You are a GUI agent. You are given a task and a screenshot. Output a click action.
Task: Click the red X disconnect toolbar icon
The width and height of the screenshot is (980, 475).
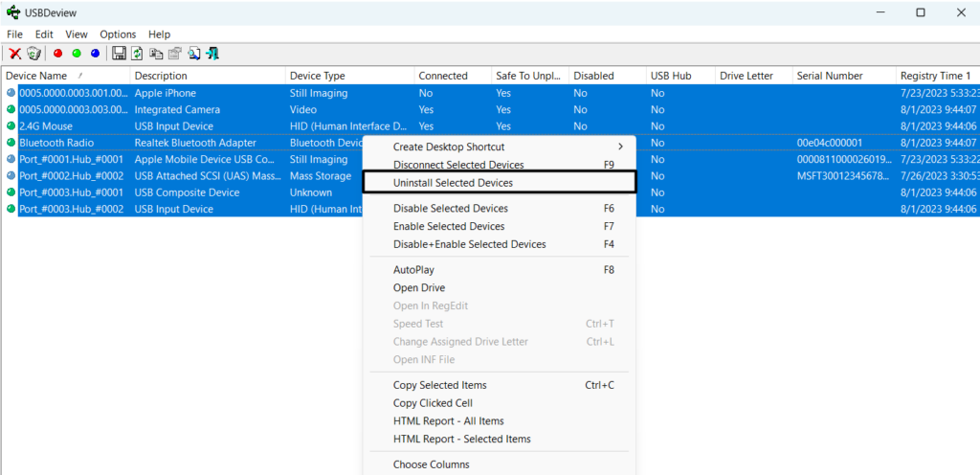tap(15, 54)
